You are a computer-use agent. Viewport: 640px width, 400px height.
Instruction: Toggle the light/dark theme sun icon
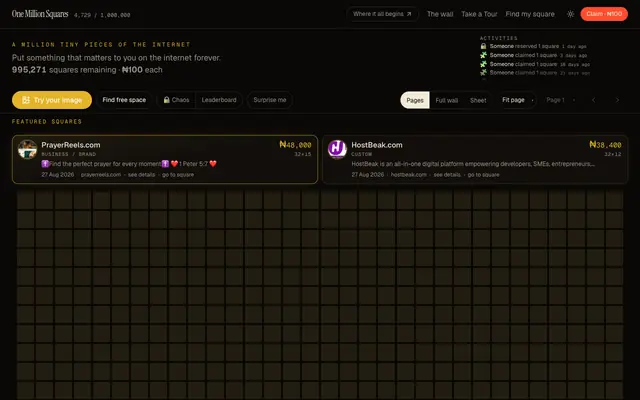[570, 14]
